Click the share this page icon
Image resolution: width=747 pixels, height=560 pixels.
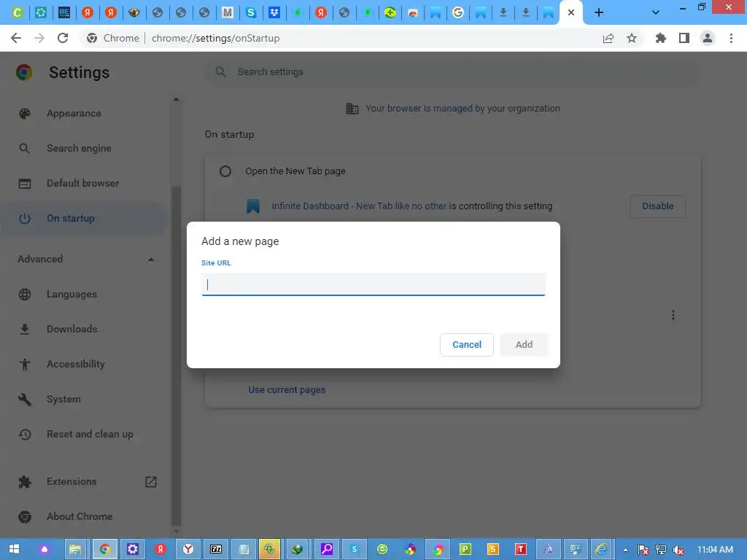608,38
